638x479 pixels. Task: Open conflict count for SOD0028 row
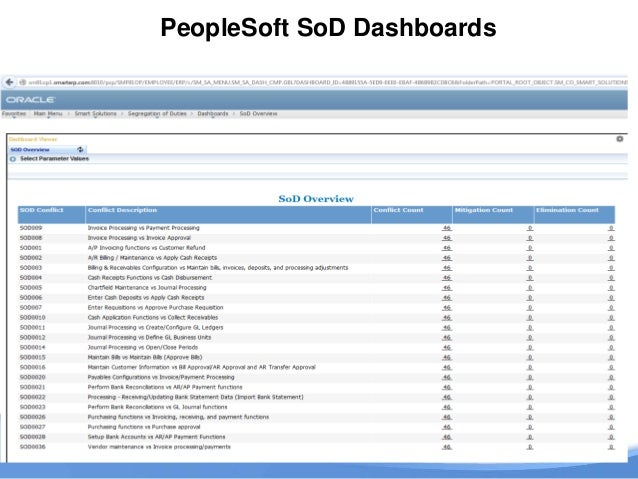[447, 437]
